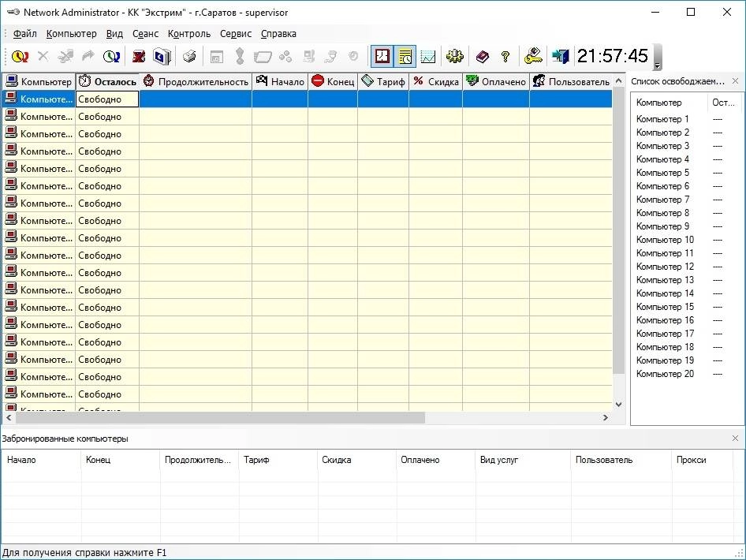Image resolution: width=746 pixels, height=560 pixels.
Task: Open the Сеанс menu
Action: [x=145, y=34]
